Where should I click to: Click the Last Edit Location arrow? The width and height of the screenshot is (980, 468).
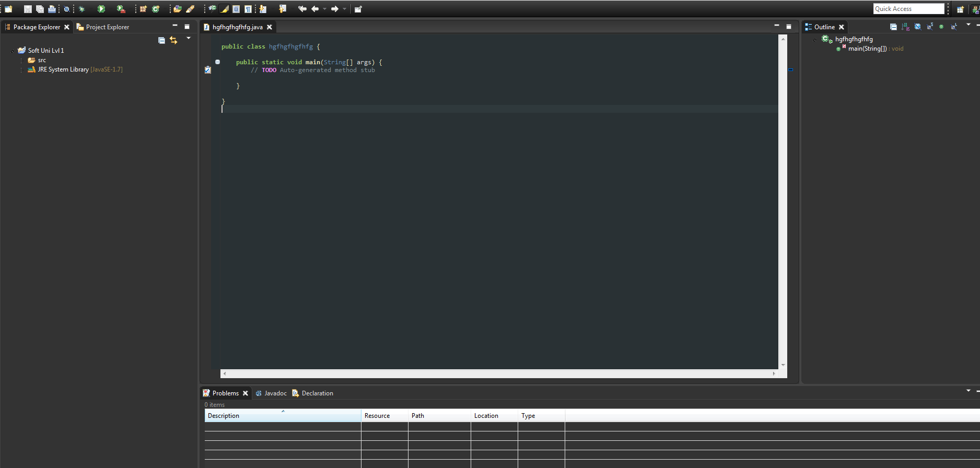click(302, 9)
